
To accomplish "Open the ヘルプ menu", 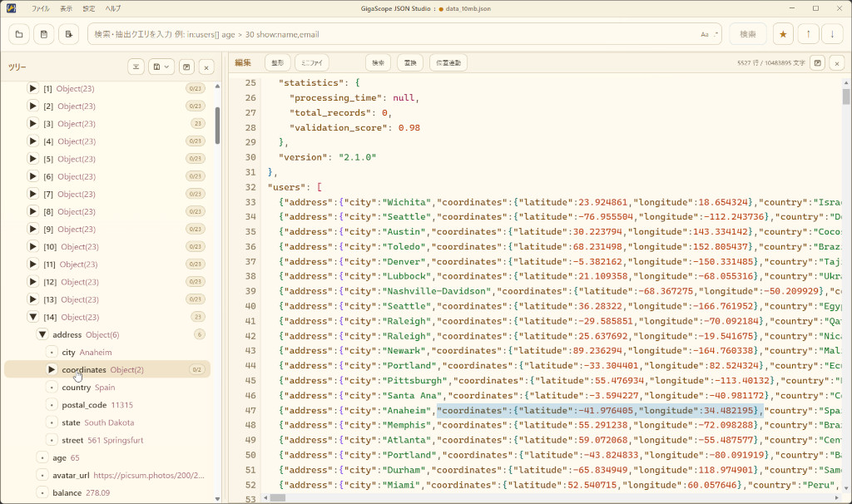I will 113,8.
